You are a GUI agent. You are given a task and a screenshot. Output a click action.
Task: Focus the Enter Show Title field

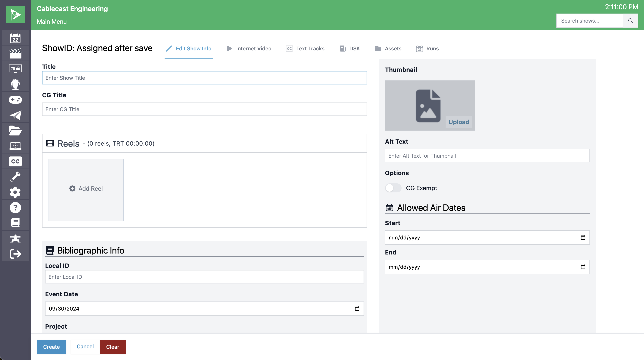tap(204, 78)
